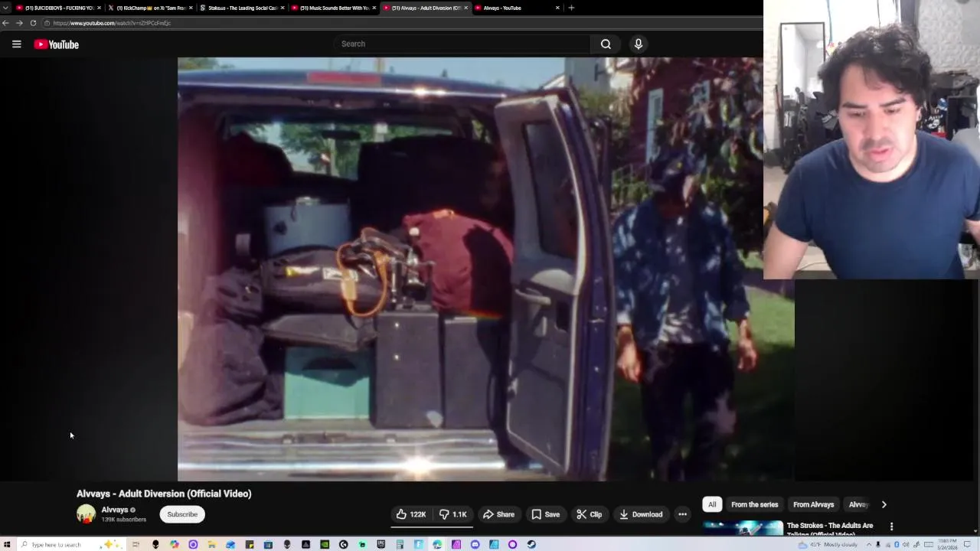Click the search magnifier button
This screenshot has width=980, height=551.
[606, 44]
